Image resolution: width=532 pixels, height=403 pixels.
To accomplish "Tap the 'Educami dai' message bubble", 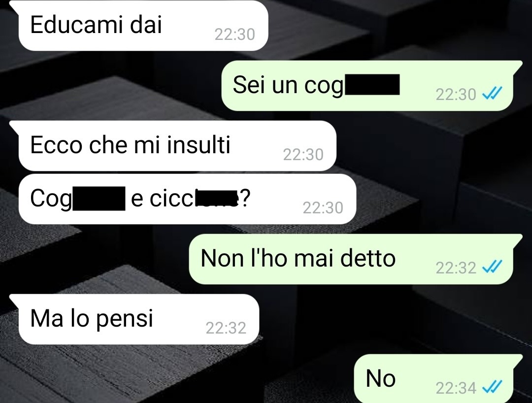I will pyautogui.click(x=142, y=26).
